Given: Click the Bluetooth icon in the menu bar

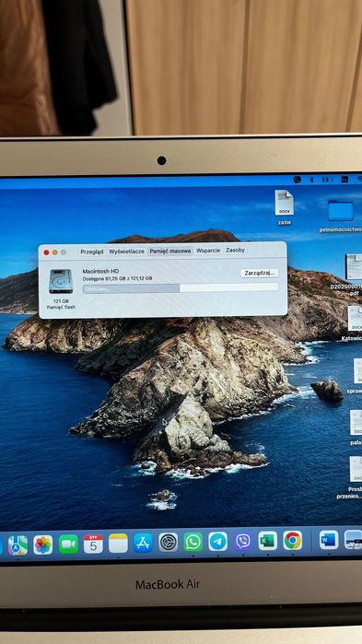Looking at the screenshot, I should coord(311,180).
